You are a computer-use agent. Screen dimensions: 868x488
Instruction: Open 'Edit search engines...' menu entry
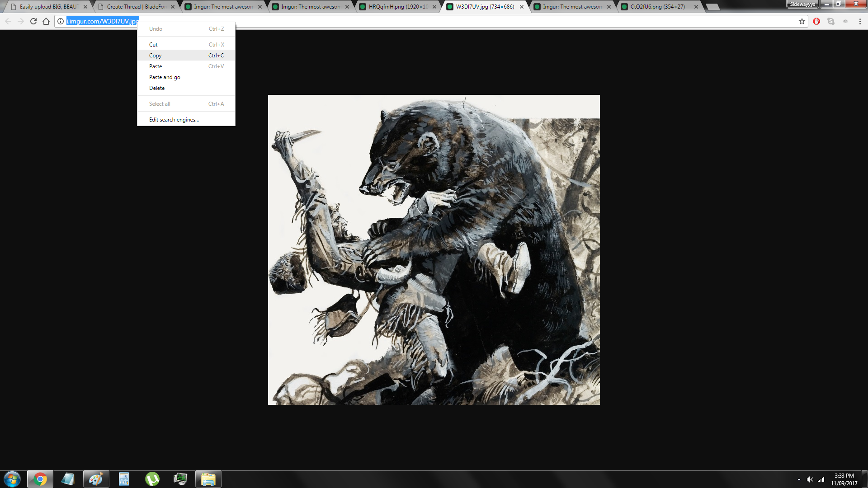pos(186,120)
